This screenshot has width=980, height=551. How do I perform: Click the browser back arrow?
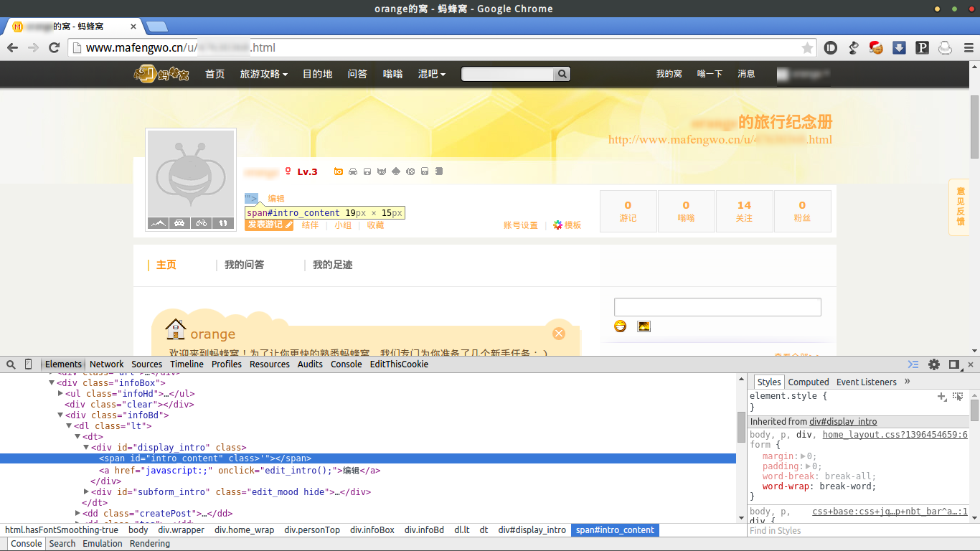click(x=12, y=47)
